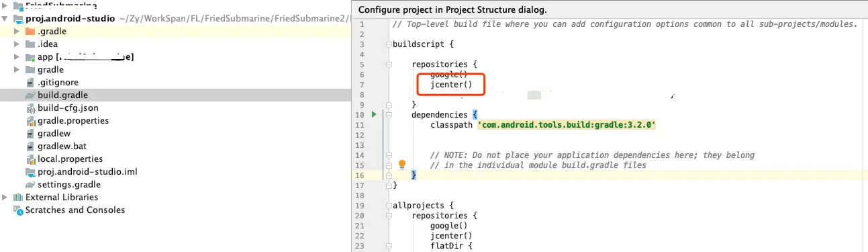Click the .gitignore file icon

point(30,83)
